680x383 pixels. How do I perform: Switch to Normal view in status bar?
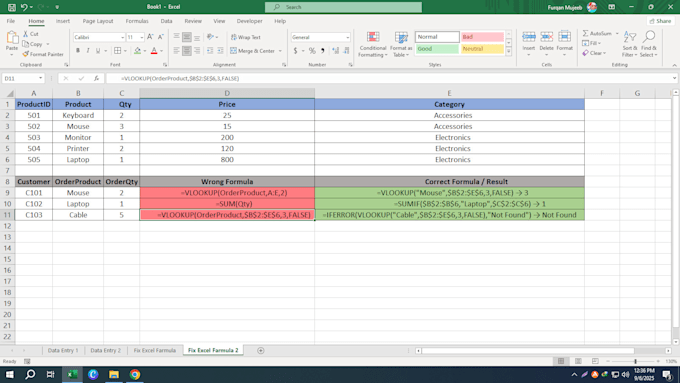[x=561, y=361]
